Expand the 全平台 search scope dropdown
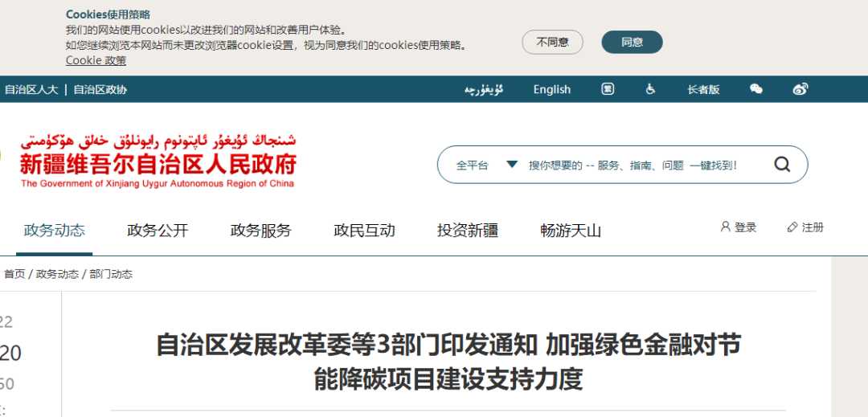This screenshot has height=417, width=868. (511, 165)
